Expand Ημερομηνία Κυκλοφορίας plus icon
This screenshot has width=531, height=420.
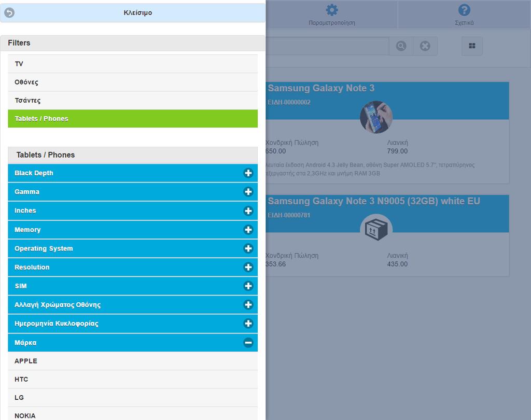pos(248,324)
